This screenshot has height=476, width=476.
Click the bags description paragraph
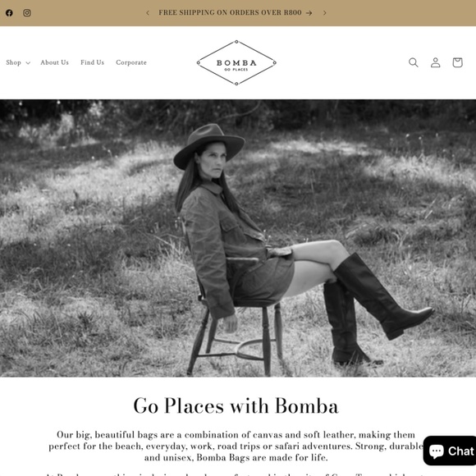tap(236, 446)
